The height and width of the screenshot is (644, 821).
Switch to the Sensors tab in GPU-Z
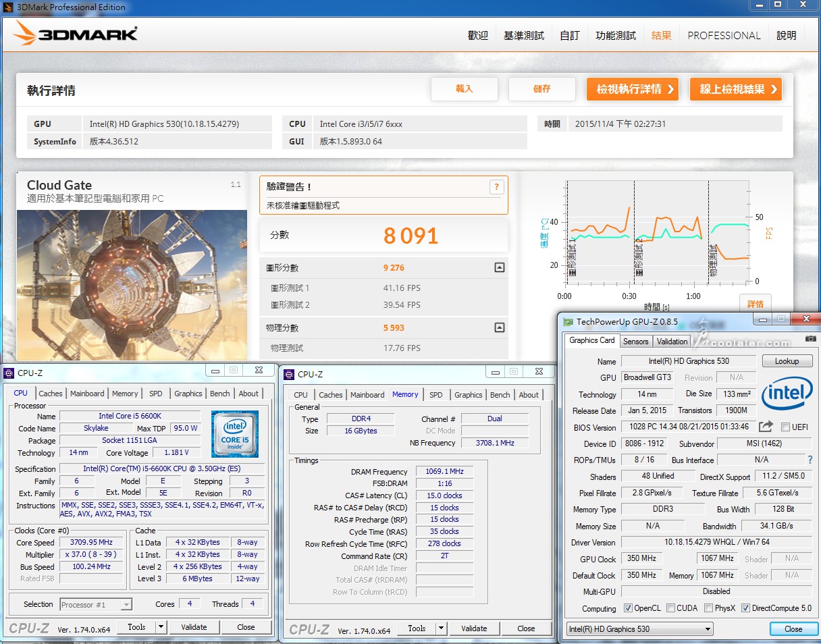coord(635,342)
